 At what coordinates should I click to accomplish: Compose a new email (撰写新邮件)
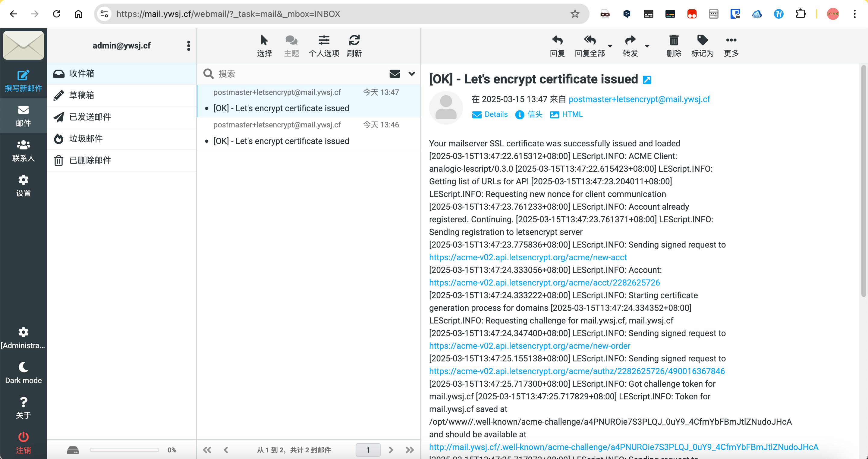23,81
